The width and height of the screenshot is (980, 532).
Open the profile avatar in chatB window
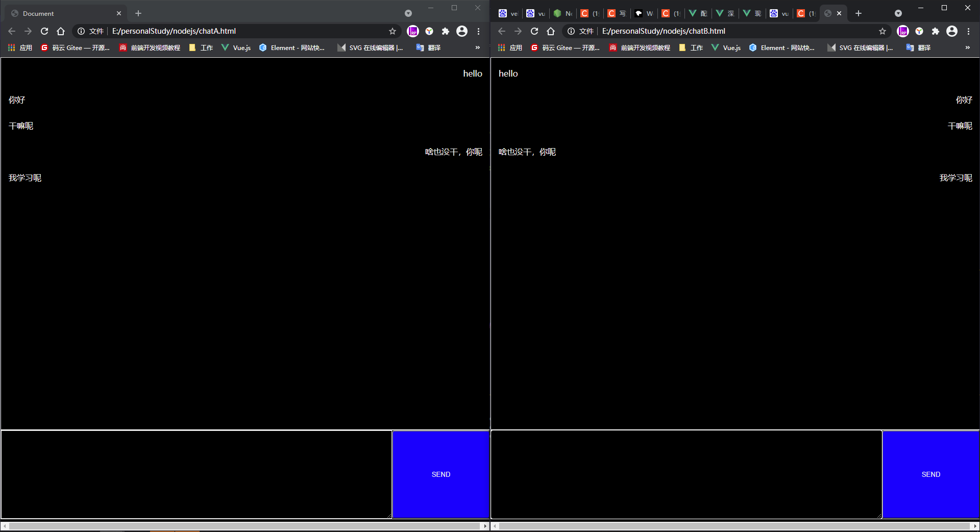pyautogui.click(x=952, y=31)
